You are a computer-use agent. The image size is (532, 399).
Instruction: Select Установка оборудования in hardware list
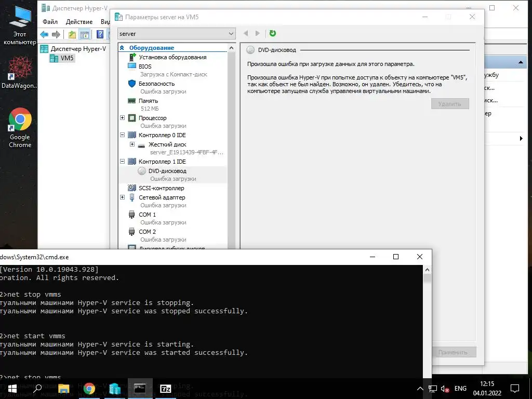click(172, 57)
